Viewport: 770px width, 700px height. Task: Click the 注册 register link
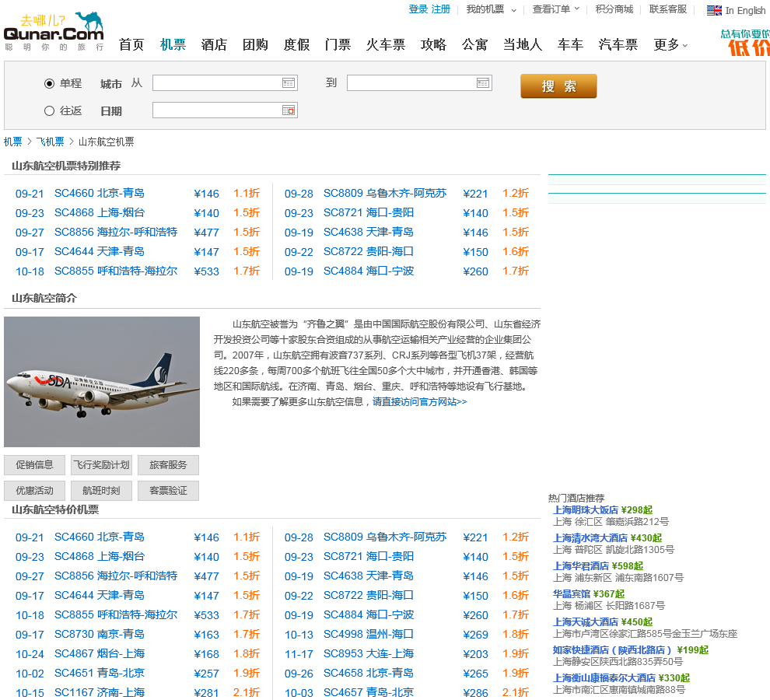[440, 9]
